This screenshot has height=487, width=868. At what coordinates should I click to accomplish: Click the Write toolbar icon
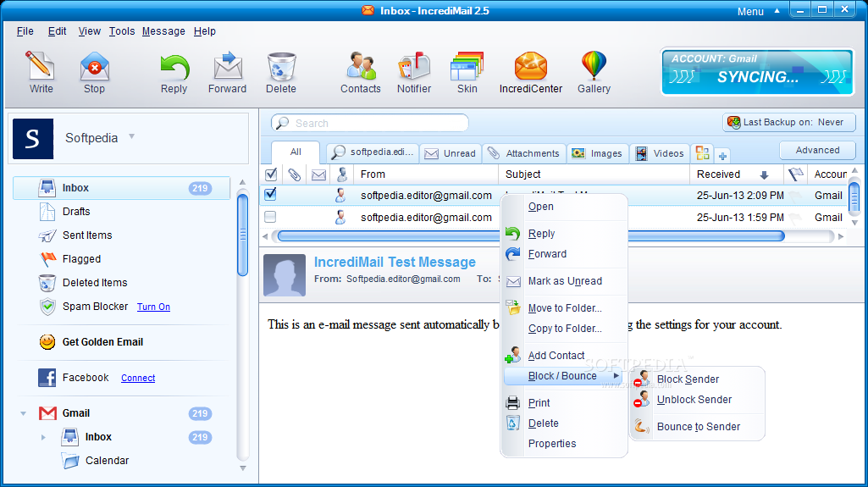tap(41, 72)
